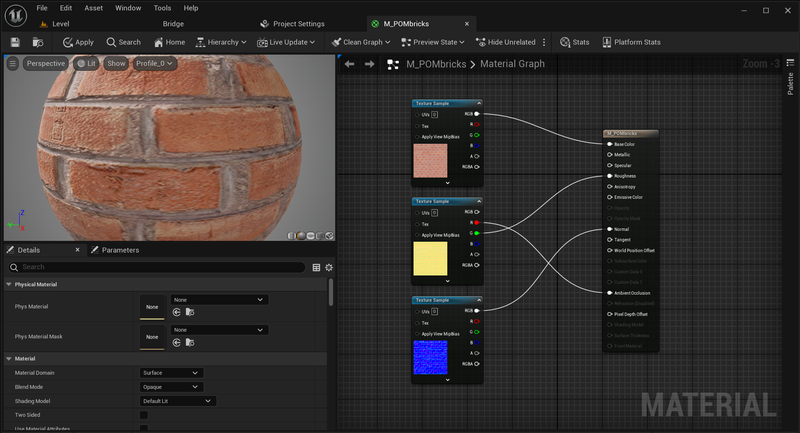The width and height of the screenshot is (800, 433).
Task: Open the Profile_0 preview profile dropdown
Action: point(155,63)
